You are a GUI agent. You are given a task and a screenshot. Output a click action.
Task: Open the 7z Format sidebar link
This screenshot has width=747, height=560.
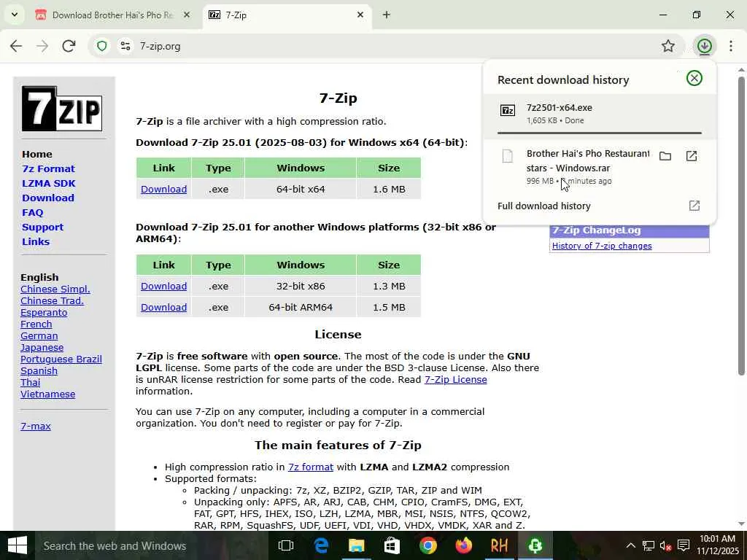[48, 168]
